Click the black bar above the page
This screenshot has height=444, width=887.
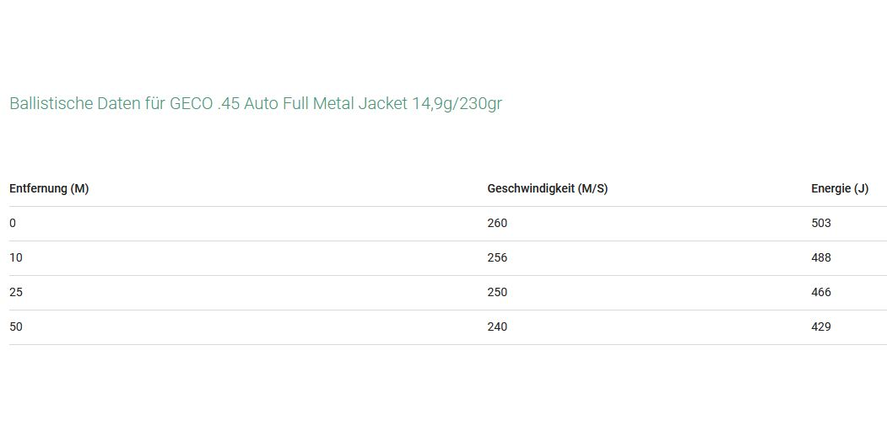tap(443, 43)
